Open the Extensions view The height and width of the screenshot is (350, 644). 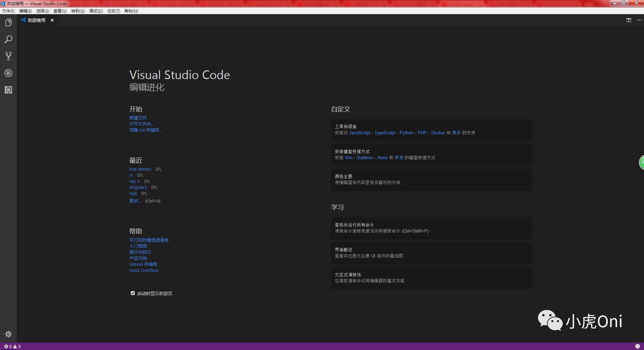8,90
